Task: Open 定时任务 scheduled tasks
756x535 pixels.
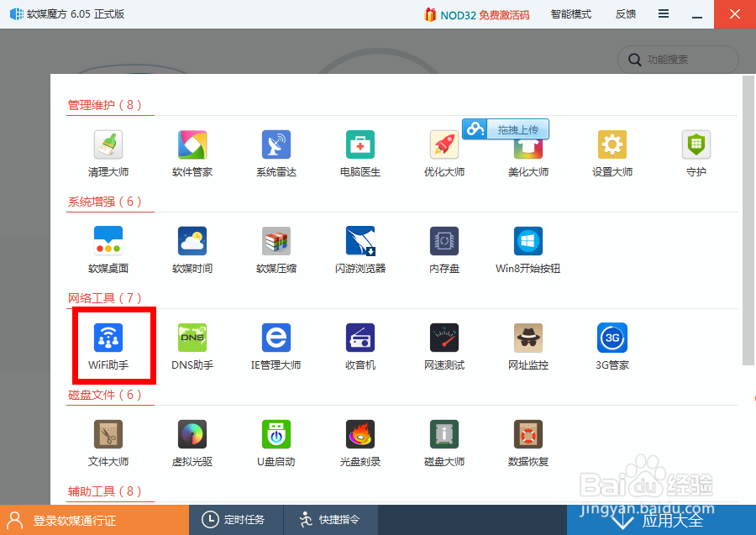Action: [x=236, y=520]
